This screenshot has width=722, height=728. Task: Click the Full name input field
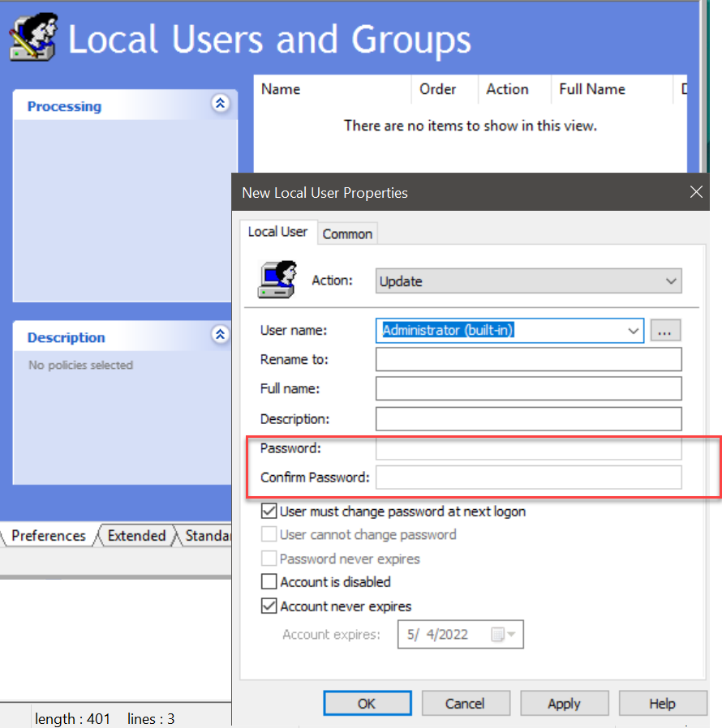(x=528, y=388)
